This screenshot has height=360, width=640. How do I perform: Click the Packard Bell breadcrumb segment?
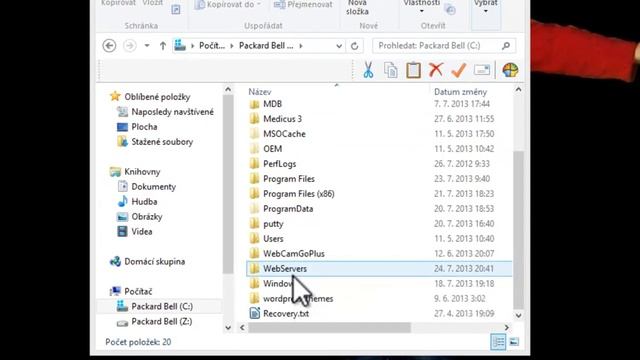click(266, 46)
